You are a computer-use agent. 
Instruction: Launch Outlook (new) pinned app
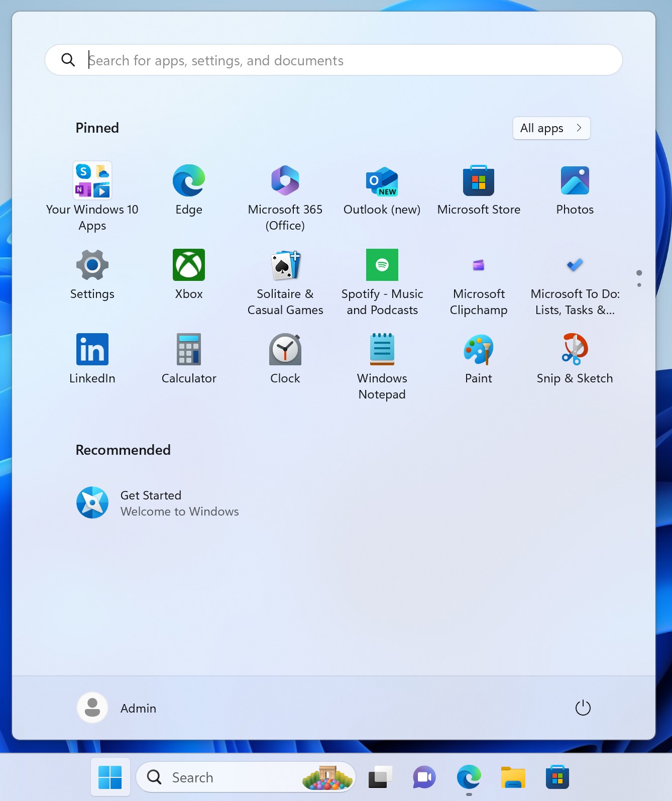tap(382, 190)
